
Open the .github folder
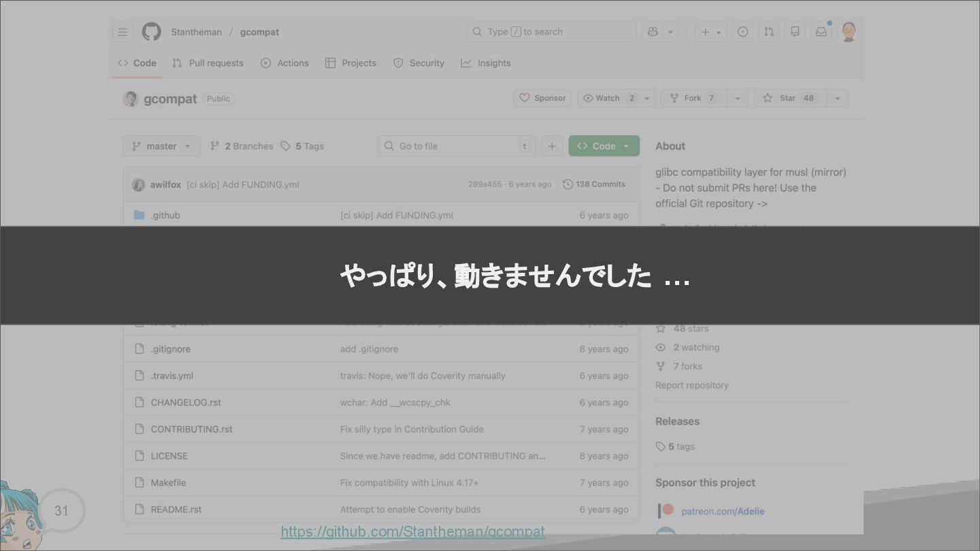pyautogui.click(x=165, y=215)
